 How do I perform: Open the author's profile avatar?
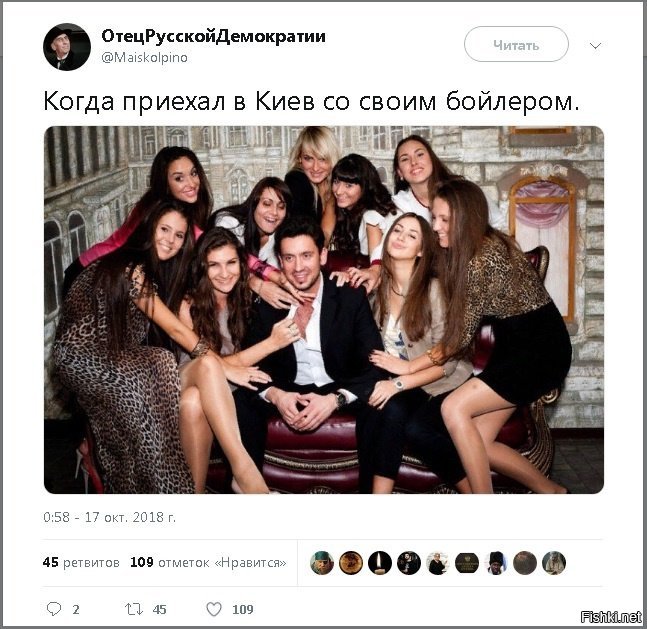click(67, 47)
